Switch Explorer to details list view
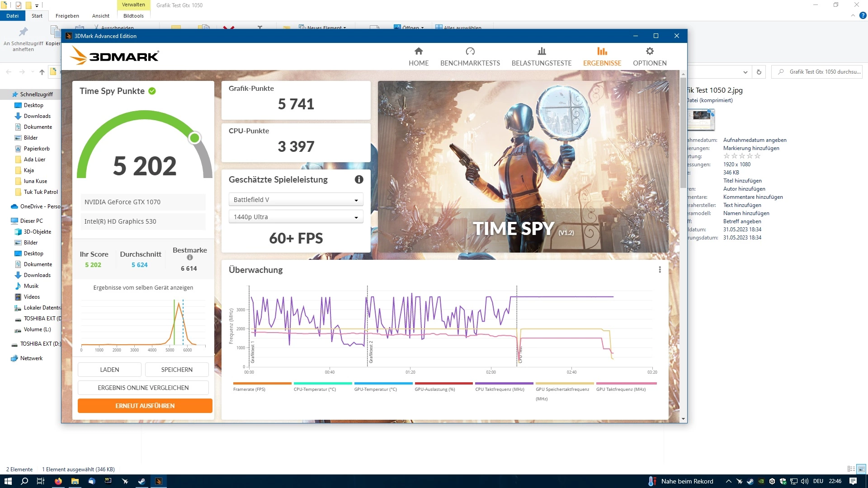868x488 pixels. (x=851, y=469)
